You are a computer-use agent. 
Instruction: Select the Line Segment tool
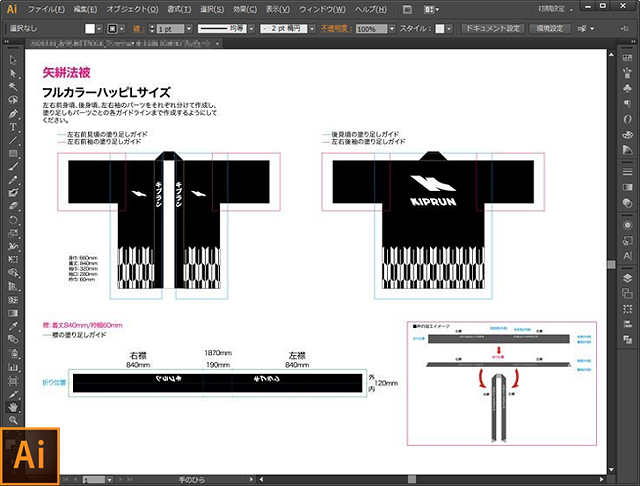[13, 140]
